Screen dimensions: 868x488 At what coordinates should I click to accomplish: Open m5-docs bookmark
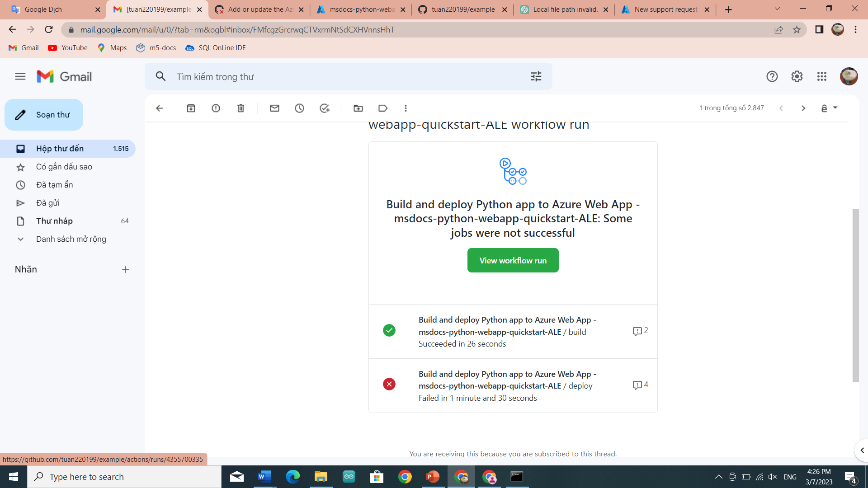(x=156, y=48)
